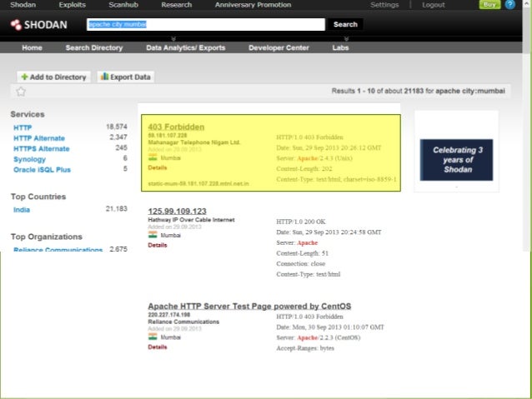Open the Exploits top menu item
Viewport: 532px width, 399px height.
coord(72,5)
